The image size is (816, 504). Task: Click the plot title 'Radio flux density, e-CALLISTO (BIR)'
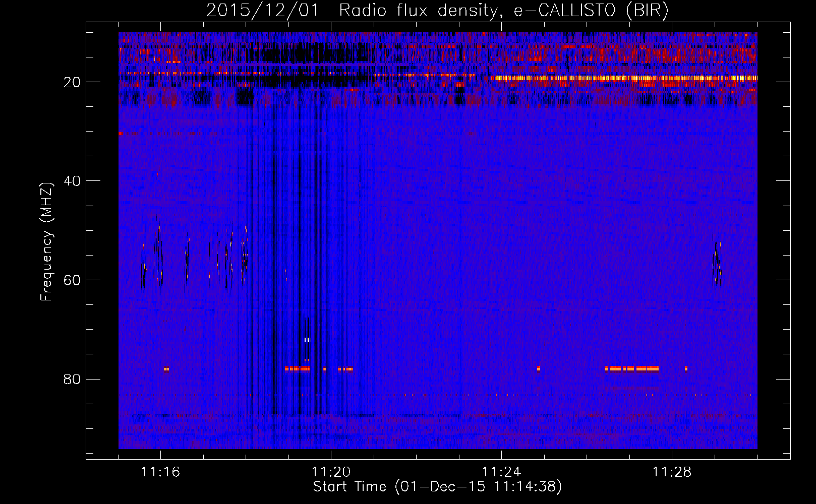[503, 11]
